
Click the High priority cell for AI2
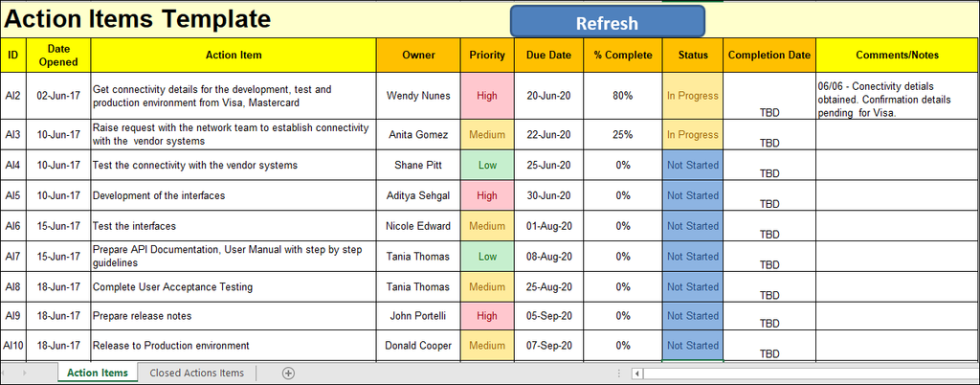[487, 96]
